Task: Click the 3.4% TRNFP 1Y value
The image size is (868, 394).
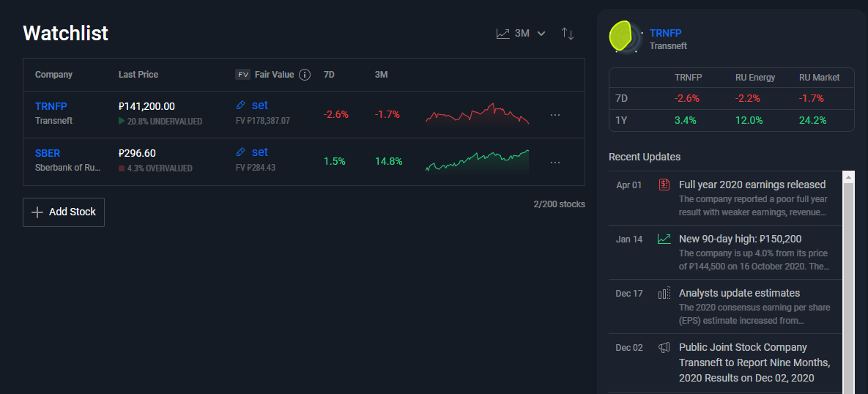Action: (686, 120)
